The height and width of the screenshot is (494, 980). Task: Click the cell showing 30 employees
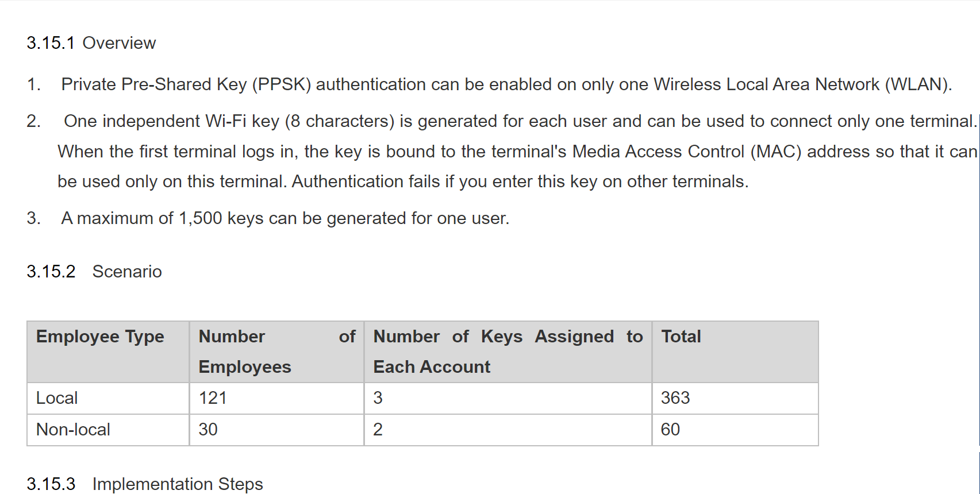(x=276, y=430)
